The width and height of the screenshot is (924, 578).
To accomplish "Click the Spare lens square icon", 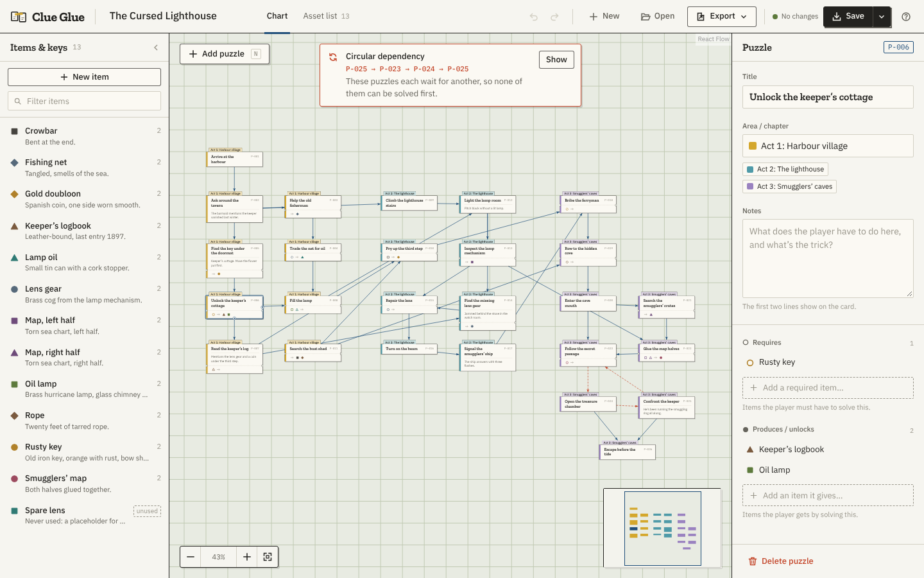I will (x=14, y=511).
